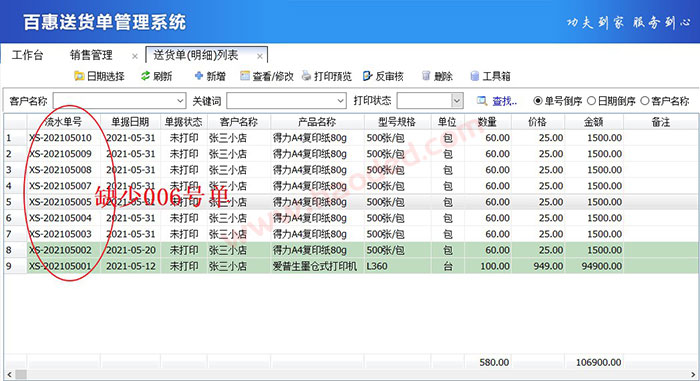Click the 删除 trash icon

(x=426, y=76)
